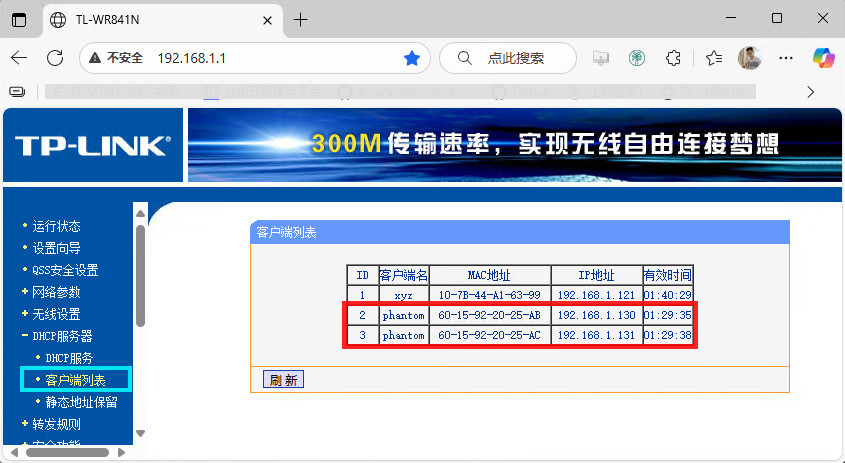Minimize the browser window
845x463 pixels.
point(731,18)
